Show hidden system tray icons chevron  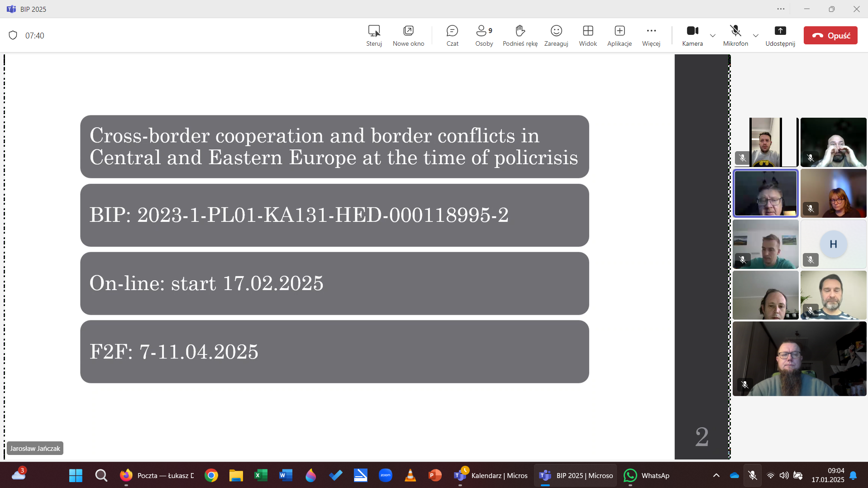pos(716,475)
